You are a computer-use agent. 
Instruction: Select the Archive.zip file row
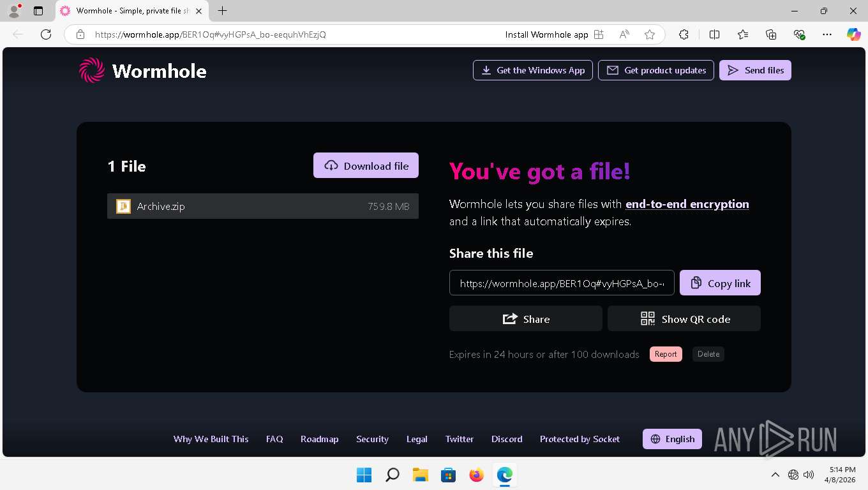[263, 206]
